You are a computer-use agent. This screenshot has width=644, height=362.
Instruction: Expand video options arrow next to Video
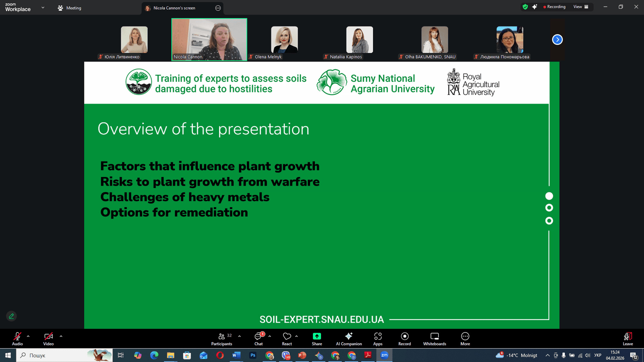click(x=61, y=336)
